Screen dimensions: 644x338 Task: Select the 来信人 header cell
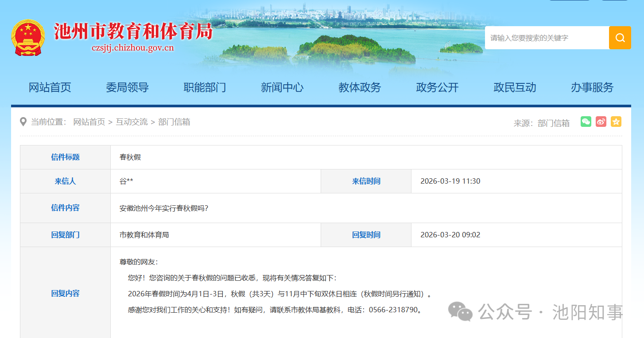click(x=65, y=181)
